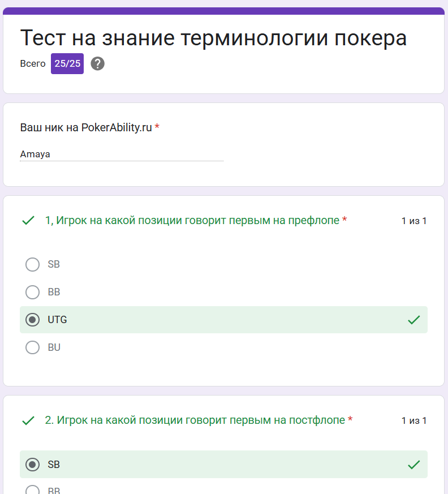This screenshot has width=448, height=494.
Task: Select the SB option in question 1
Action: 32,264
